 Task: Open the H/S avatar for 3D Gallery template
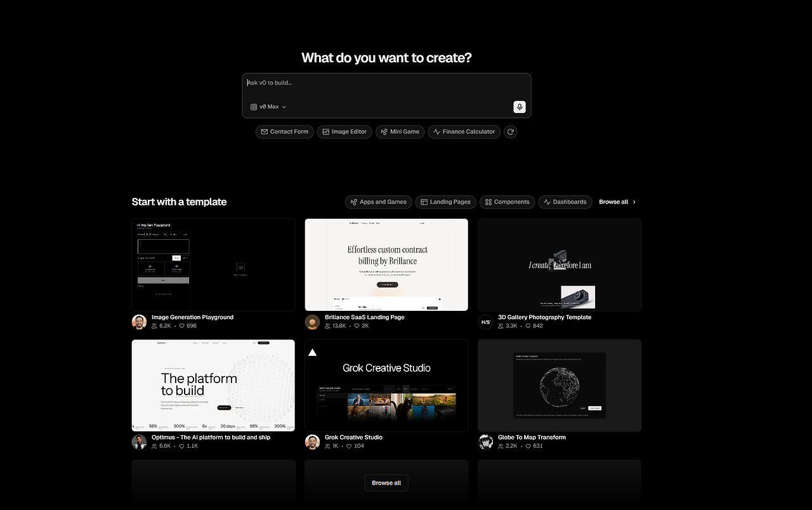point(486,322)
